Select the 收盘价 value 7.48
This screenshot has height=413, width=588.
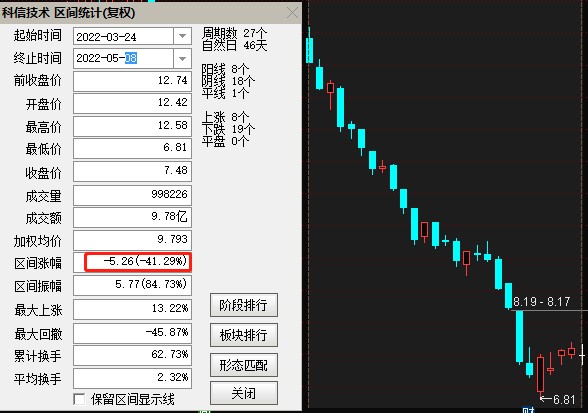(132, 171)
